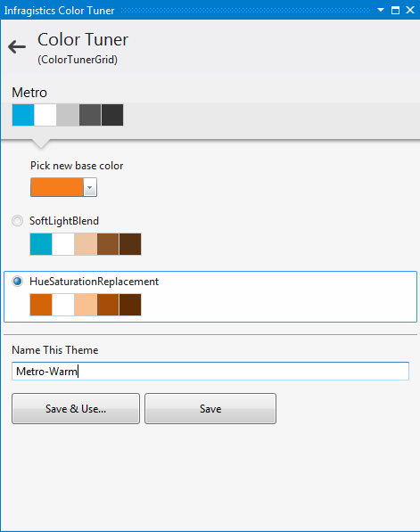This screenshot has height=532, width=420.
Task: Click the blue swatch in Metro palette
Action: tap(23, 115)
